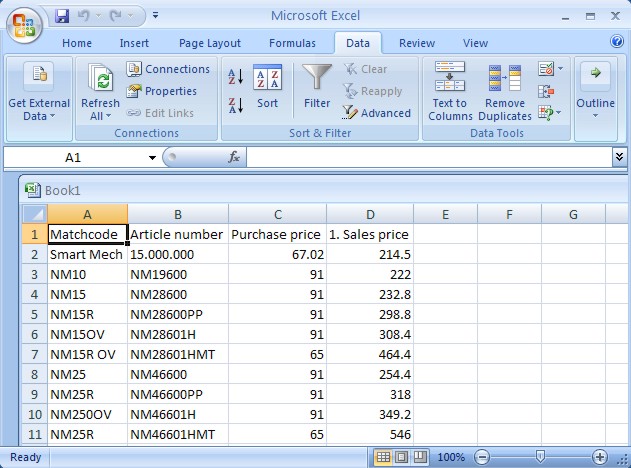Switch to the Formulas tab

coord(292,43)
